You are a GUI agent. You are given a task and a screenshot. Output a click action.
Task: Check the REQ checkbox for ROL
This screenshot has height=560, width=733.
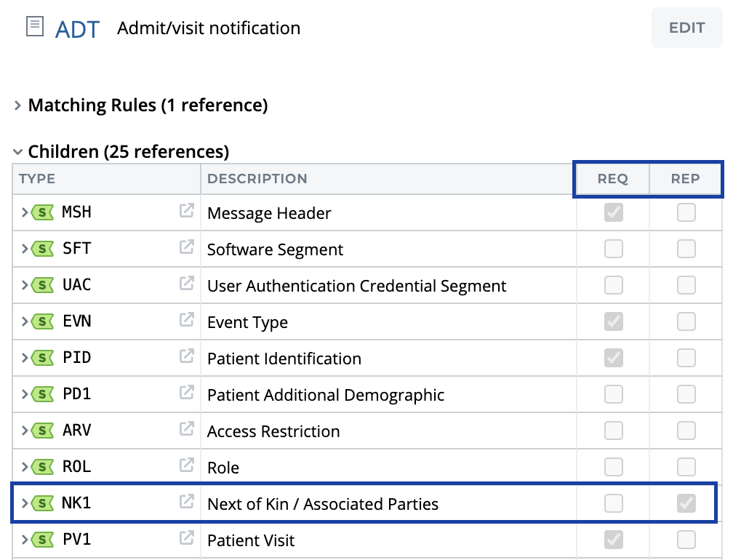click(x=614, y=466)
